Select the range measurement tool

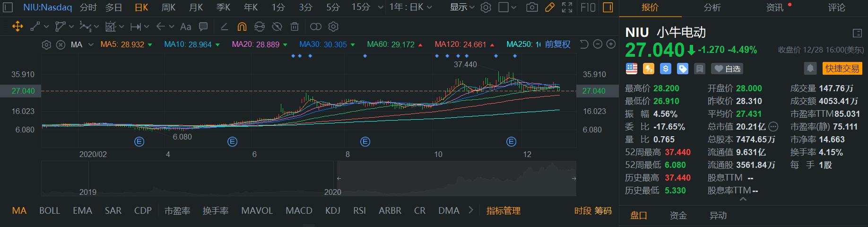(136, 26)
